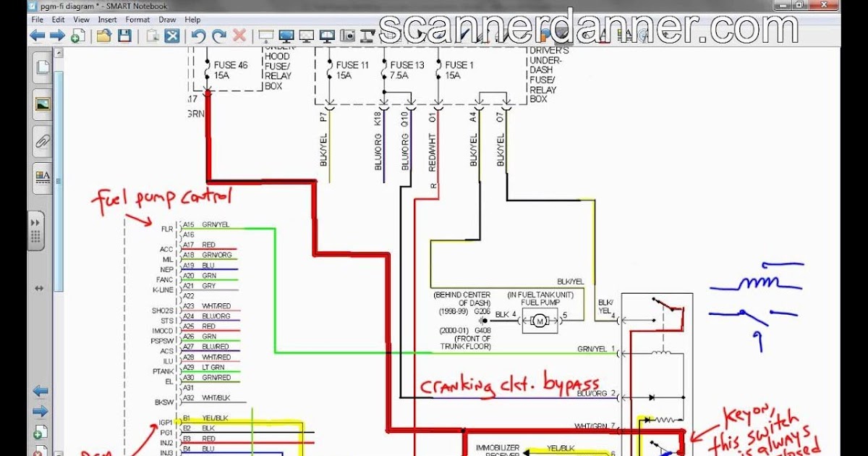Screen dimensions: 868x456
Task: Show the screen shade
Action: [x=266, y=35]
